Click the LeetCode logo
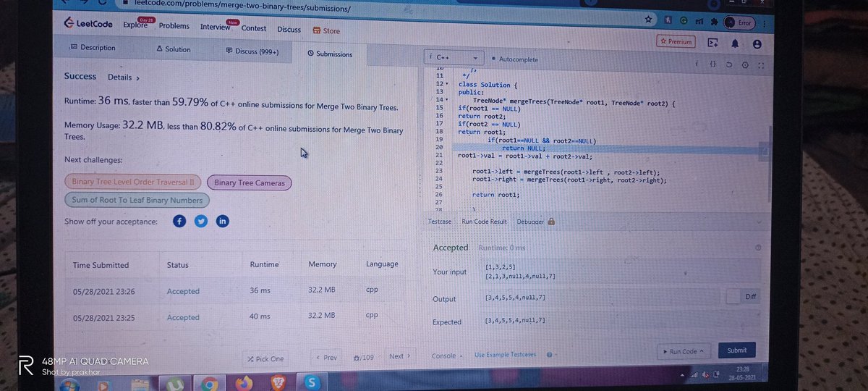 pyautogui.click(x=88, y=24)
